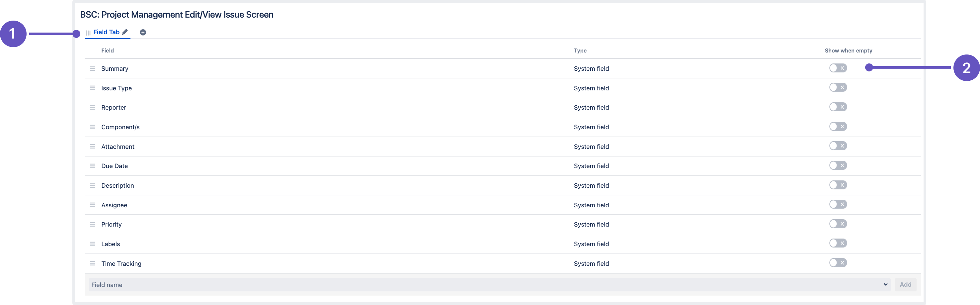This screenshot has height=305, width=980.
Task: Click the Issue Type drag handle
Action: pos(92,88)
